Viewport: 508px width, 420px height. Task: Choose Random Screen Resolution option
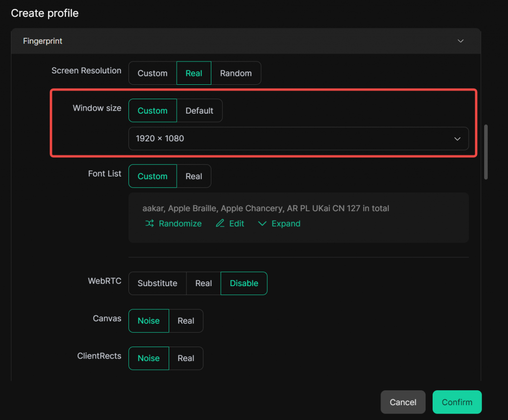pos(236,73)
